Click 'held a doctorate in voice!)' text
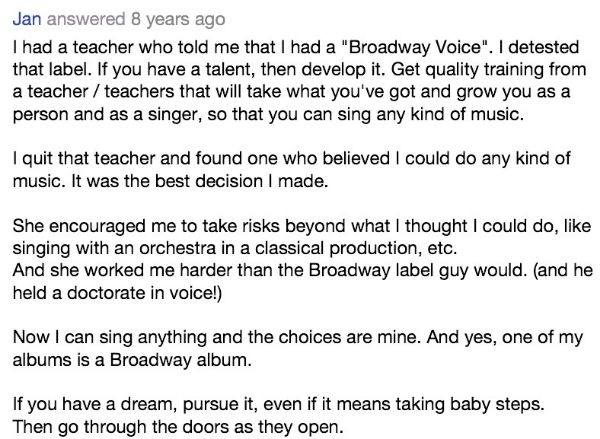Image resolution: width=600 pixels, height=439 pixels. (117, 293)
